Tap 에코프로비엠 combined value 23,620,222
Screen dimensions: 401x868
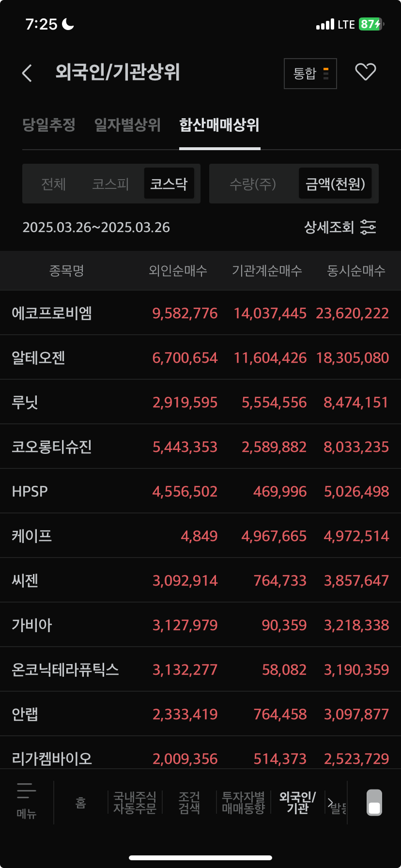pos(353,313)
